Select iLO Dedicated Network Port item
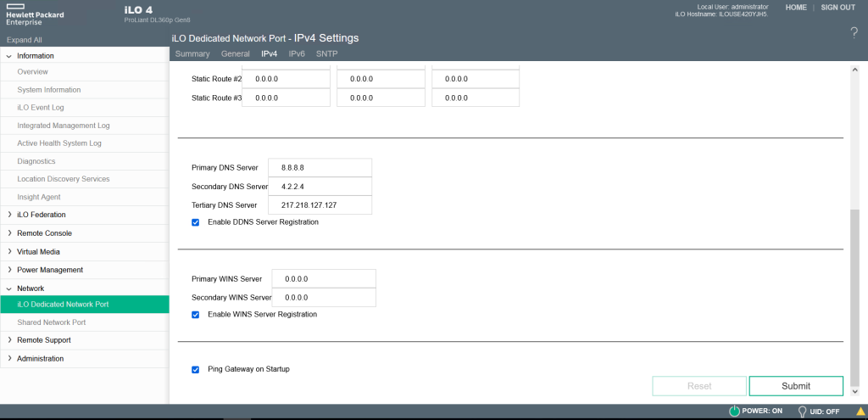868x420 pixels. click(85, 305)
